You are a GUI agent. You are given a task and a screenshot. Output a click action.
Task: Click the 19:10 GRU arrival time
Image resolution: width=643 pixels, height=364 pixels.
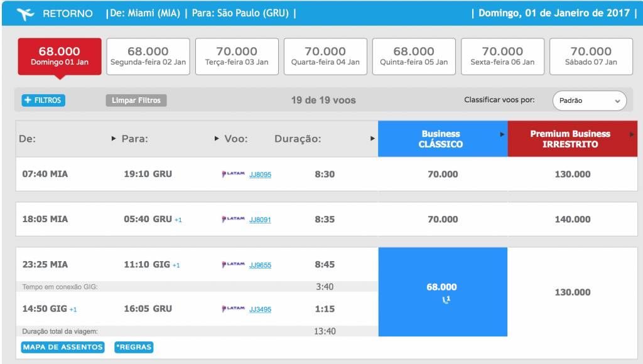point(148,174)
